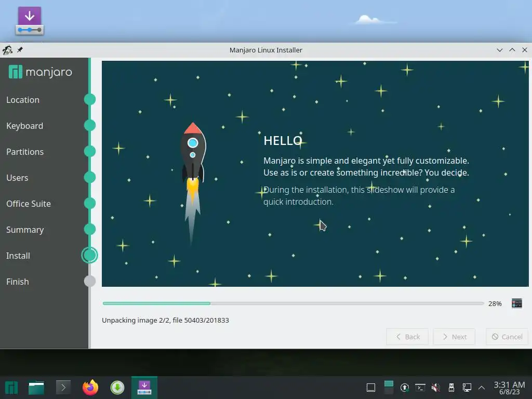The height and width of the screenshot is (399, 532).
Task: Click the rocket illustration in the slideshow
Action: pos(193,183)
